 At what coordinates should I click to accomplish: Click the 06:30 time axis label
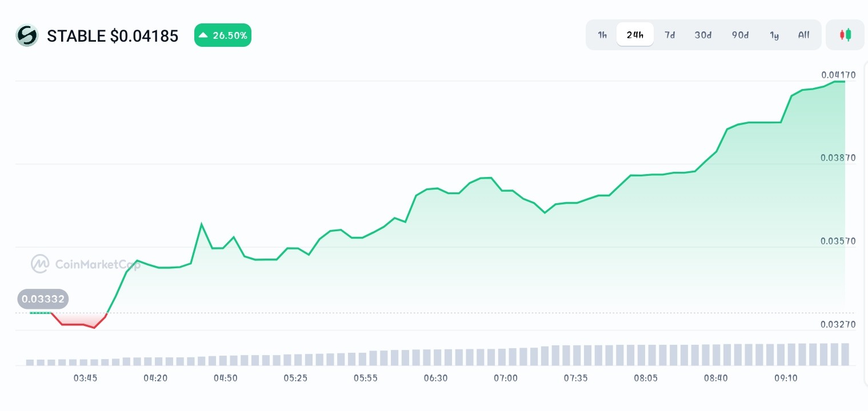436,378
